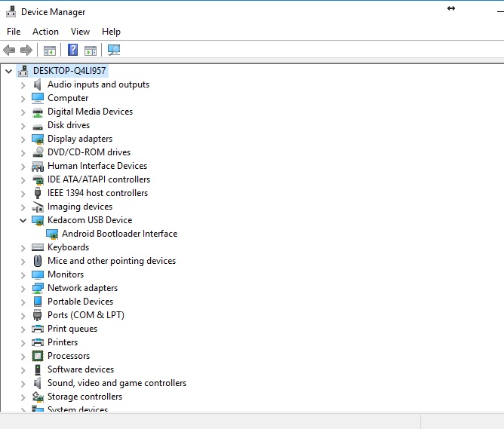Collapse the DESKTOP-Q4LI957 root node
Screen dimensions: 504x429
pos(8,71)
